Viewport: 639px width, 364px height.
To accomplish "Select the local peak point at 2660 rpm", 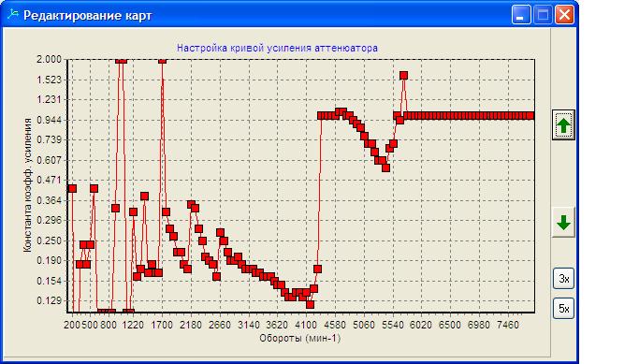I will 220,232.
